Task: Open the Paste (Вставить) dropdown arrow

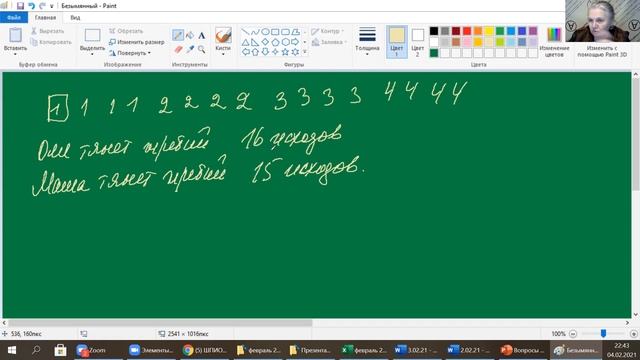Action: (16, 54)
